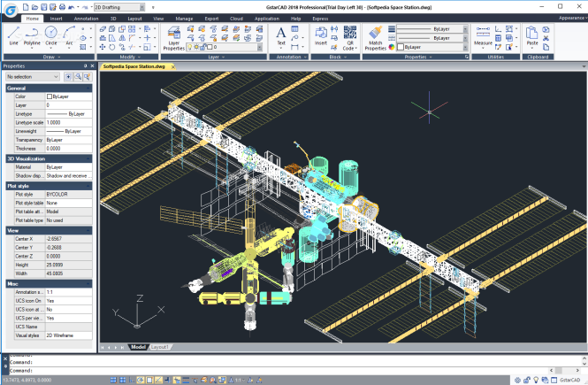This screenshot has height=385, width=588.
Task: Click the Linetype scale value field
Action: (69, 123)
